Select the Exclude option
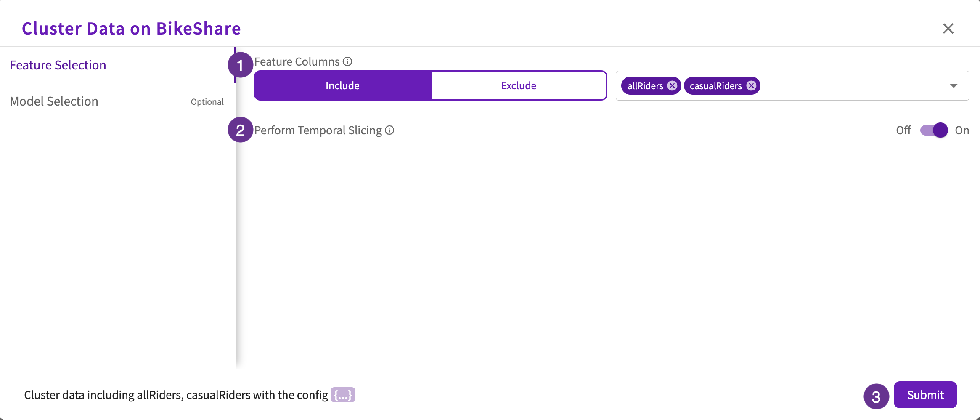Screen dimensions: 980x420 point(519,86)
